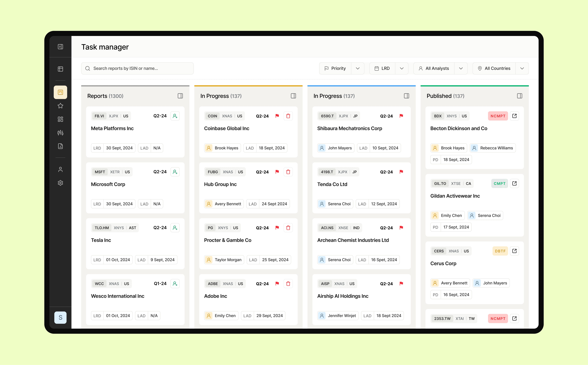Assign analyst to Microsoft Corp card
The height and width of the screenshot is (365, 588).
(175, 172)
